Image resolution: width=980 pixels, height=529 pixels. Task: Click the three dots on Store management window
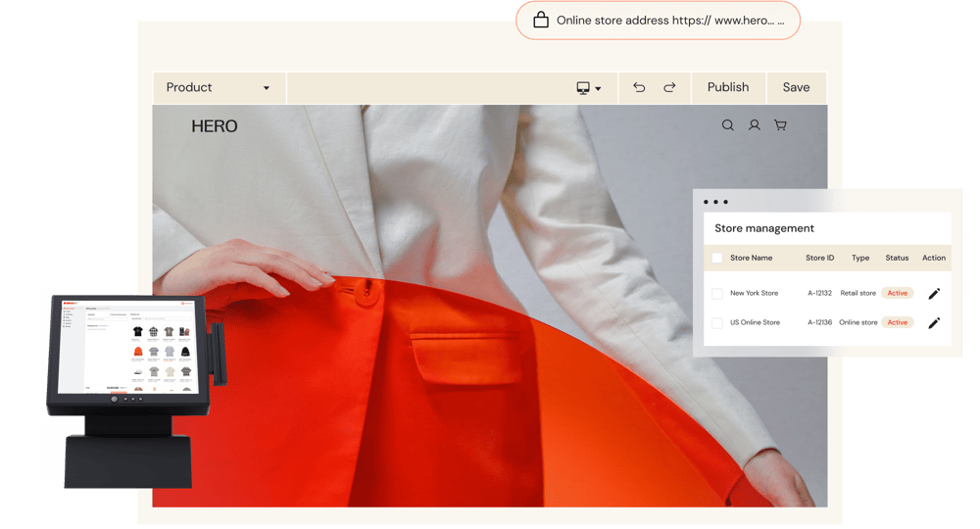click(715, 202)
